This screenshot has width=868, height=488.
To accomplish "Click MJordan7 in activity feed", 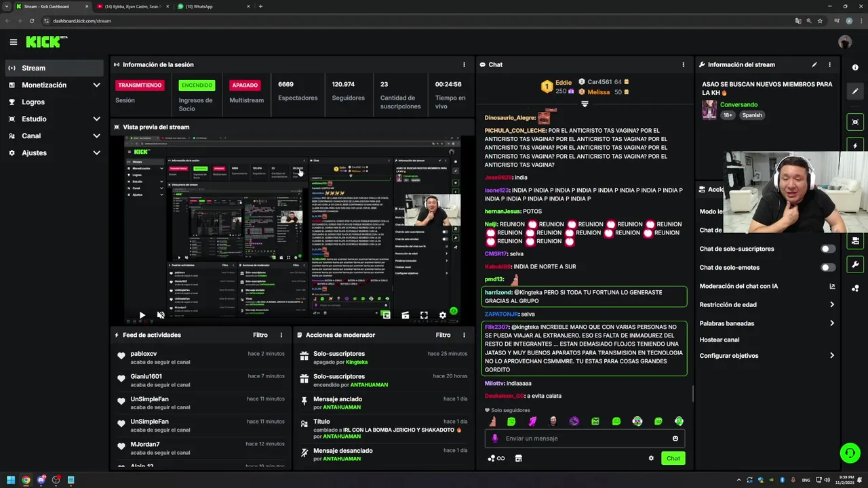I will click(145, 444).
